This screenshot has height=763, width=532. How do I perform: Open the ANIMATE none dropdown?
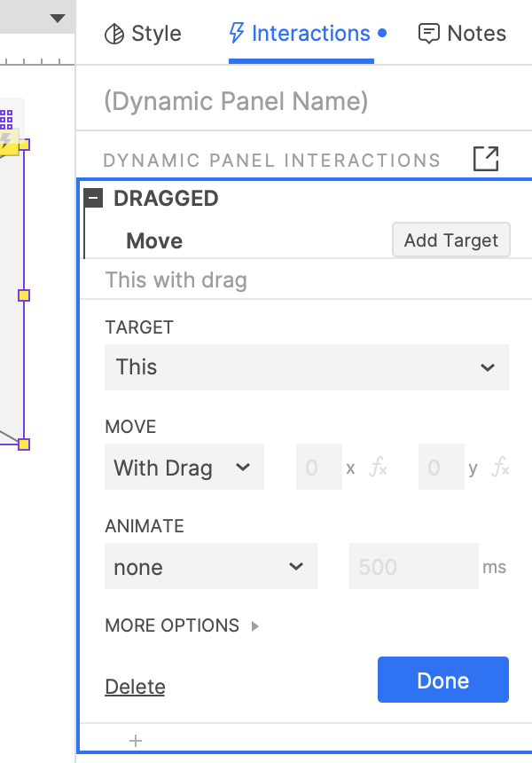[x=210, y=567]
